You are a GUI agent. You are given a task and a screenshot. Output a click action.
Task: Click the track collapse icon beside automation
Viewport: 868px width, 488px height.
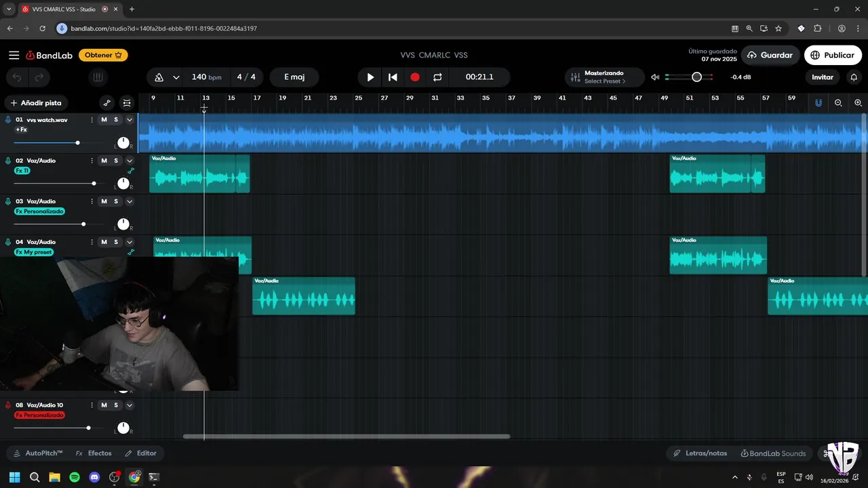(127, 103)
